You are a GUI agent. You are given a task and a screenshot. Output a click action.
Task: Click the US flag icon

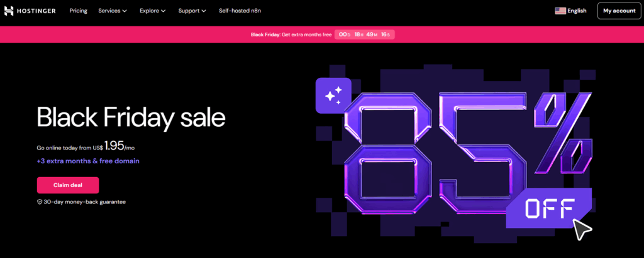click(x=560, y=11)
